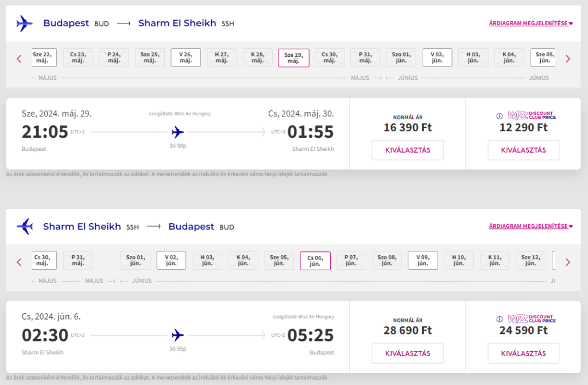Click the outbound flight departing airplane icon
This screenshot has height=385, width=588.
click(25, 24)
